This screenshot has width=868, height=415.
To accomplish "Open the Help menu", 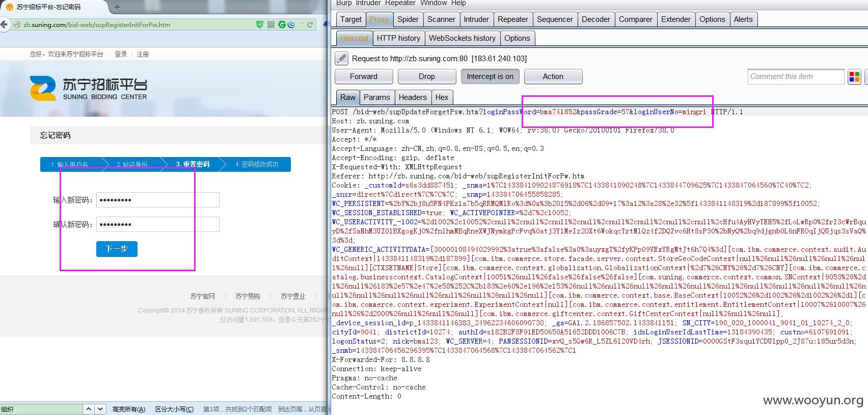I will point(458,3).
